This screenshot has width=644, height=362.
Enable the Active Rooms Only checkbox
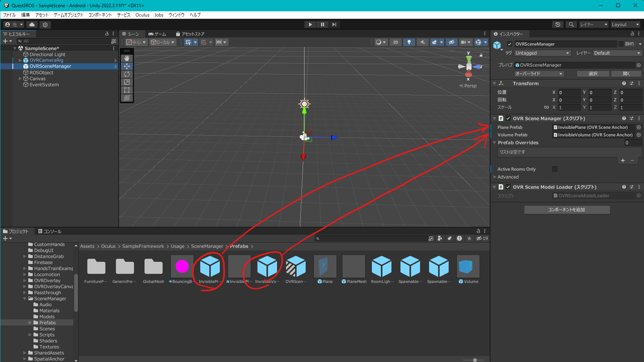[x=555, y=169]
